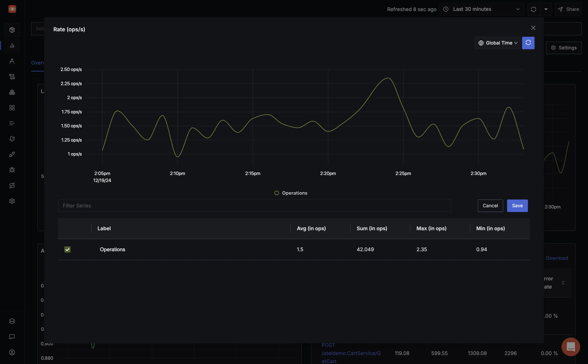This screenshot has width=588, height=364.
Task: Focus the Filter Series input field
Action: click(255, 206)
